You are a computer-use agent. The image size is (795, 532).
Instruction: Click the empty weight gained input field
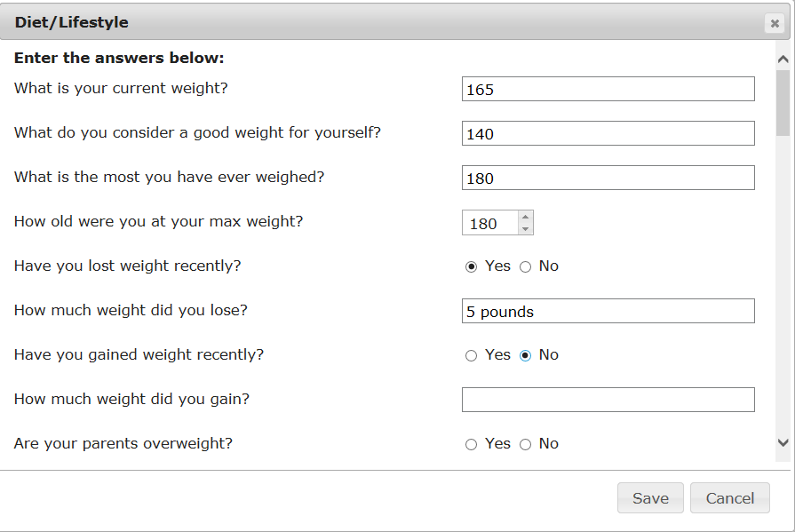pyautogui.click(x=608, y=399)
